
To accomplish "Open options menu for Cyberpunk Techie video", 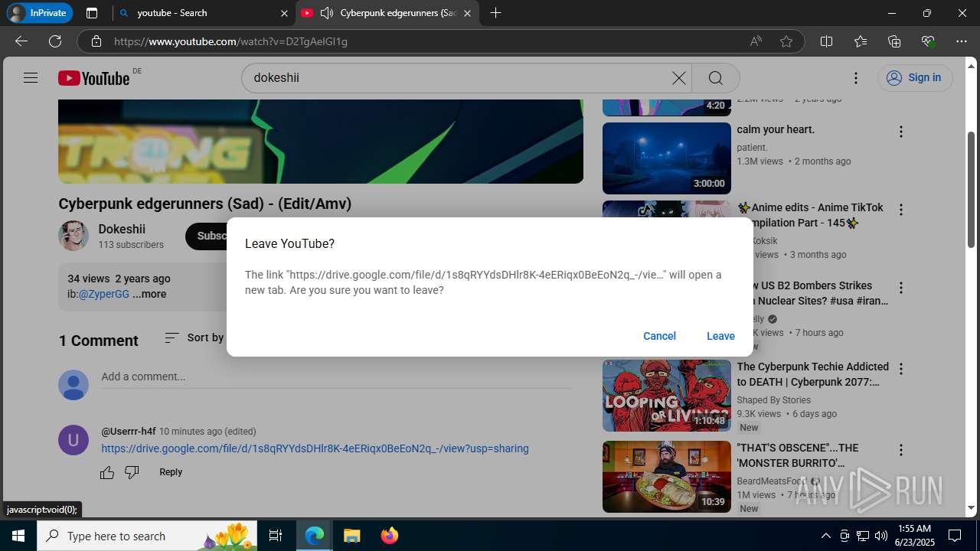I will pyautogui.click(x=901, y=369).
